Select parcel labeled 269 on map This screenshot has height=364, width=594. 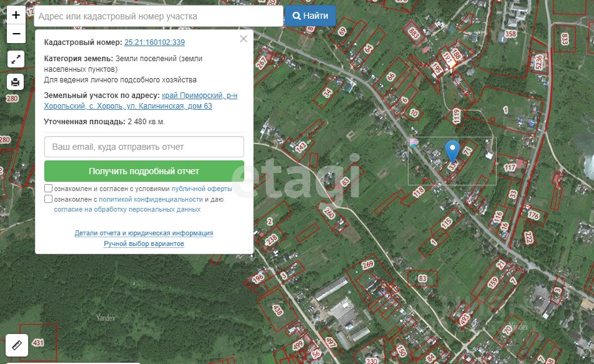tap(367, 265)
